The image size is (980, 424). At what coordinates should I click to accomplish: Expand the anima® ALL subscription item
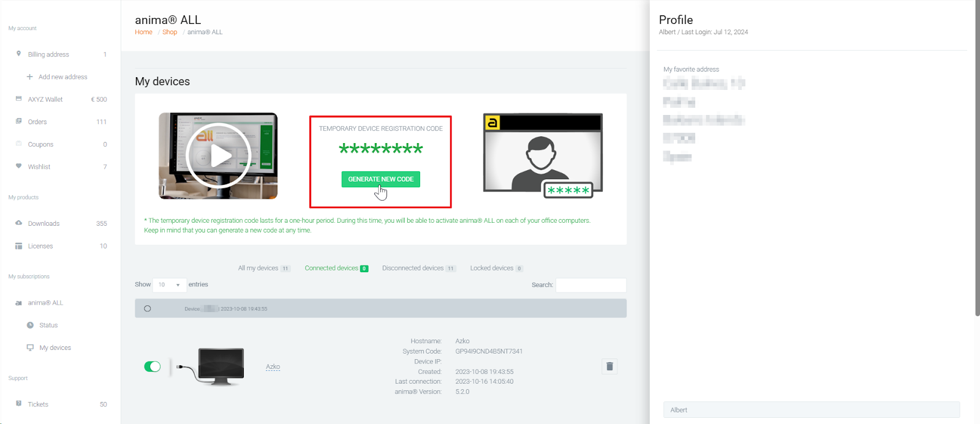tap(45, 303)
